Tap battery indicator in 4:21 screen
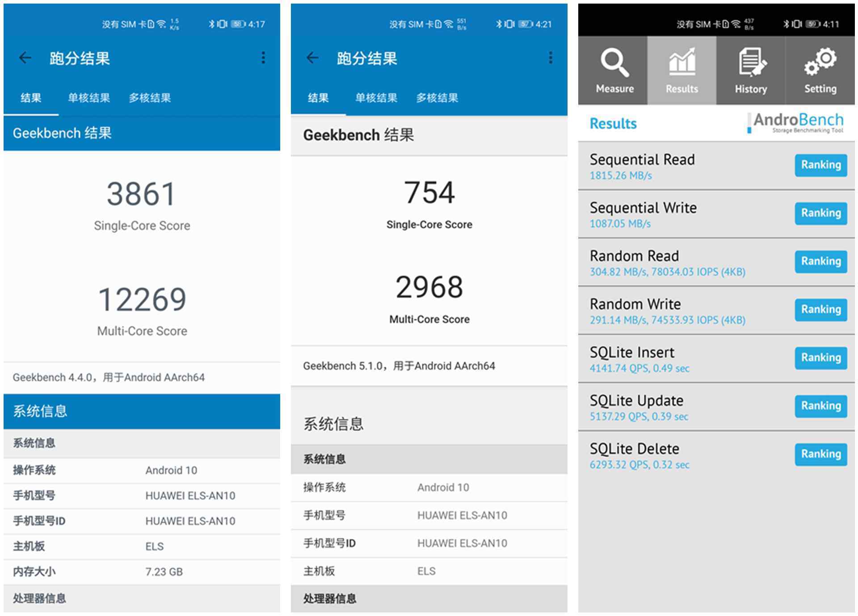 [526, 24]
